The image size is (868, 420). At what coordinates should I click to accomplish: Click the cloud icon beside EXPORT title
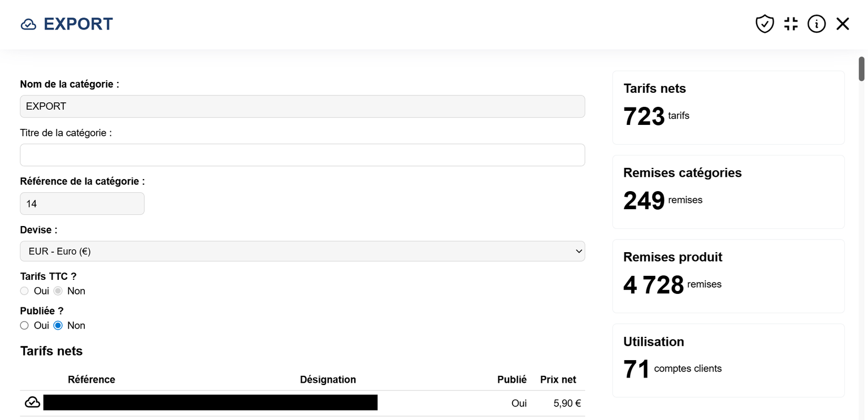(28, 24)
